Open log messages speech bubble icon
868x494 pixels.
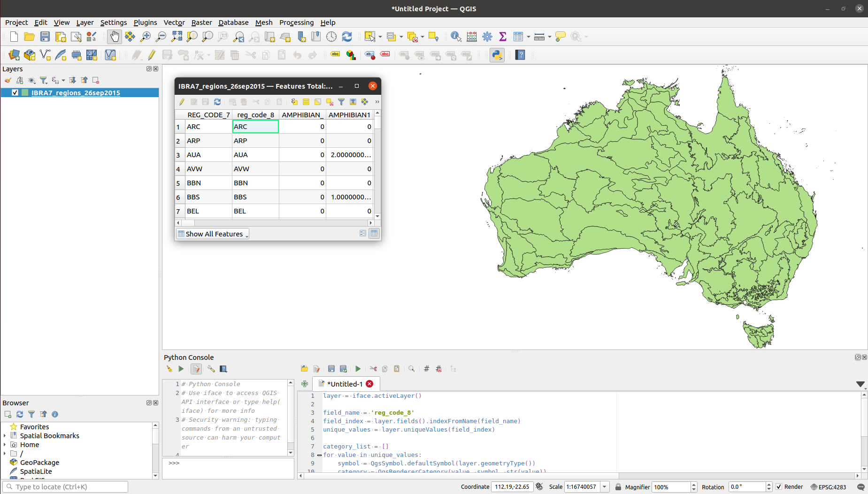(x=860, y=487)
